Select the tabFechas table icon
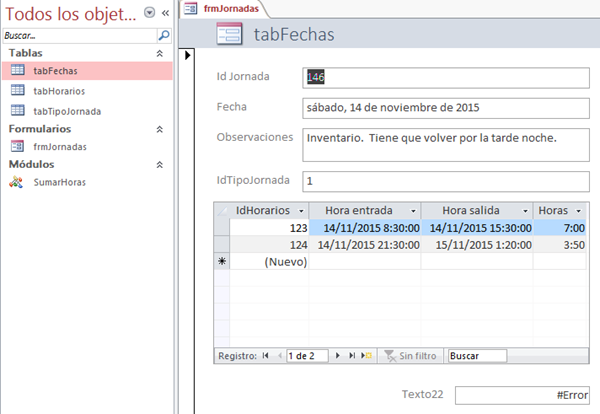600x414 pixels. (x=18, y=70)
